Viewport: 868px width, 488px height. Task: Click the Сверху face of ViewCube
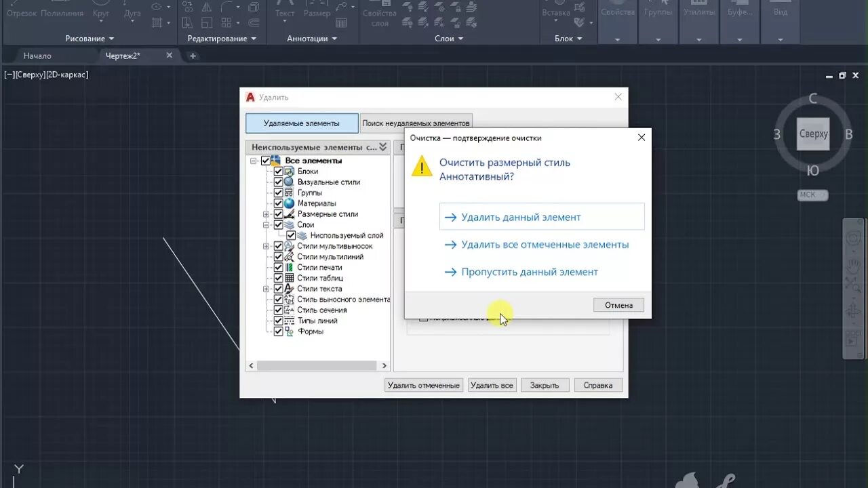tap(813, 134)
